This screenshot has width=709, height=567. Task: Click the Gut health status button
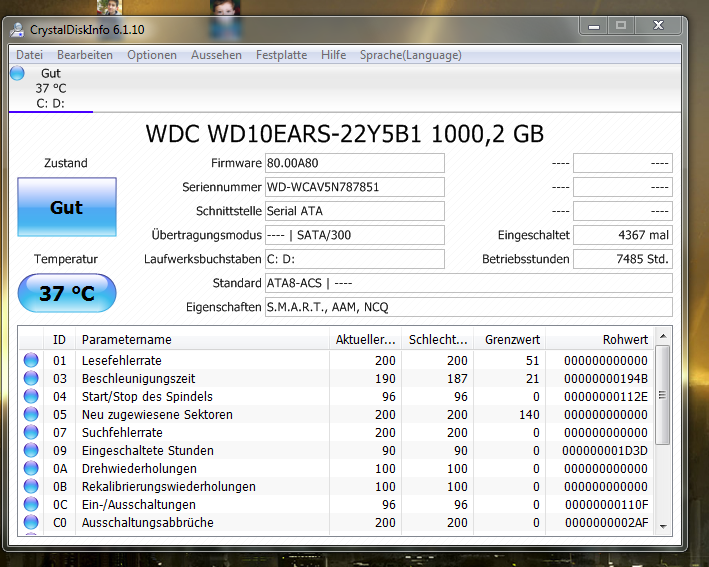[67, 207]
